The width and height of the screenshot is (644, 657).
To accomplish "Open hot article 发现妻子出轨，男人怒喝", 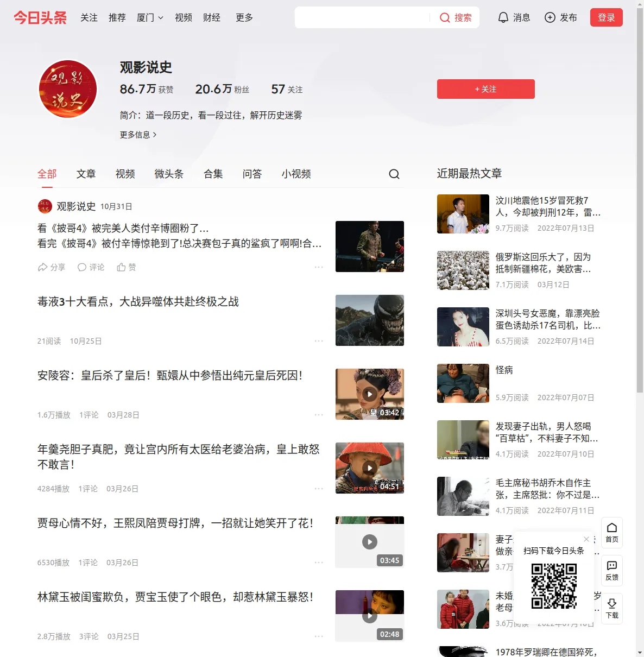I will (547, 432).
